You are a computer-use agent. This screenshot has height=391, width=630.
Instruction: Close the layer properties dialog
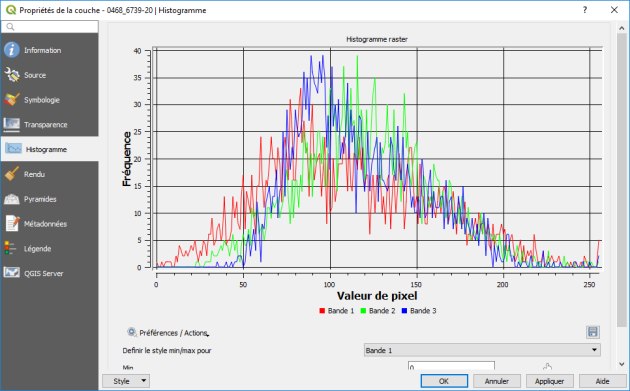click(x=614, y=10)
